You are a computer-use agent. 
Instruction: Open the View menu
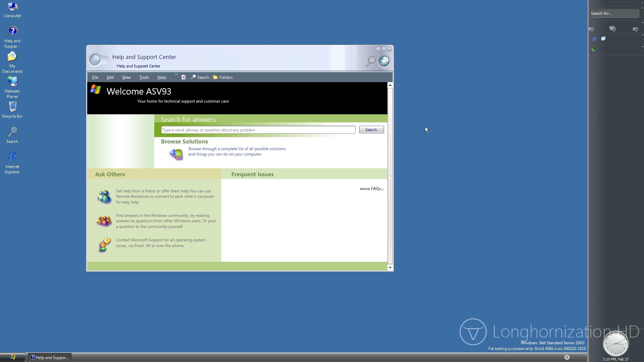tap(126, 77)
